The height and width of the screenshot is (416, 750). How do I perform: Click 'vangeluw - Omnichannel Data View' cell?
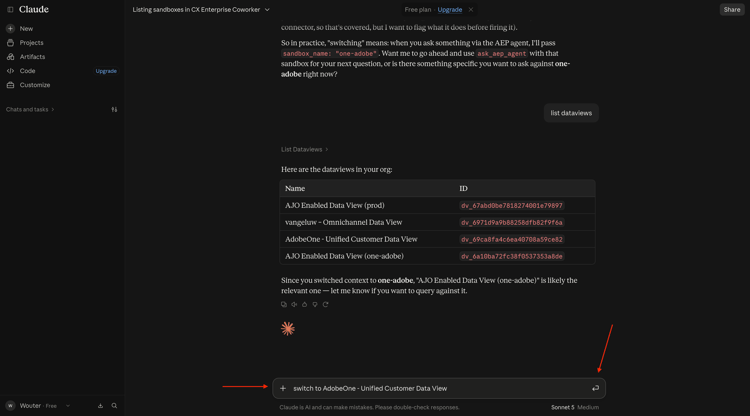point(343,222)
